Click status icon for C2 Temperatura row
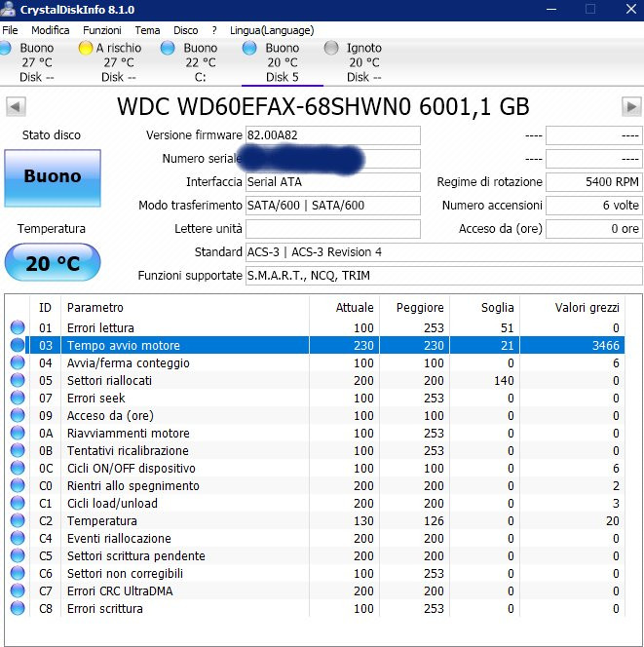Screen dimensions: 644x647 pos(18,520)
